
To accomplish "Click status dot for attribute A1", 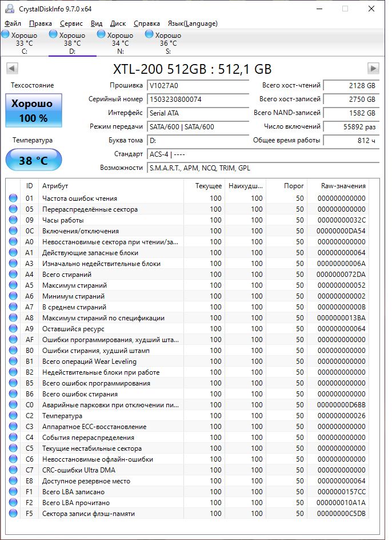I will 13,252.
